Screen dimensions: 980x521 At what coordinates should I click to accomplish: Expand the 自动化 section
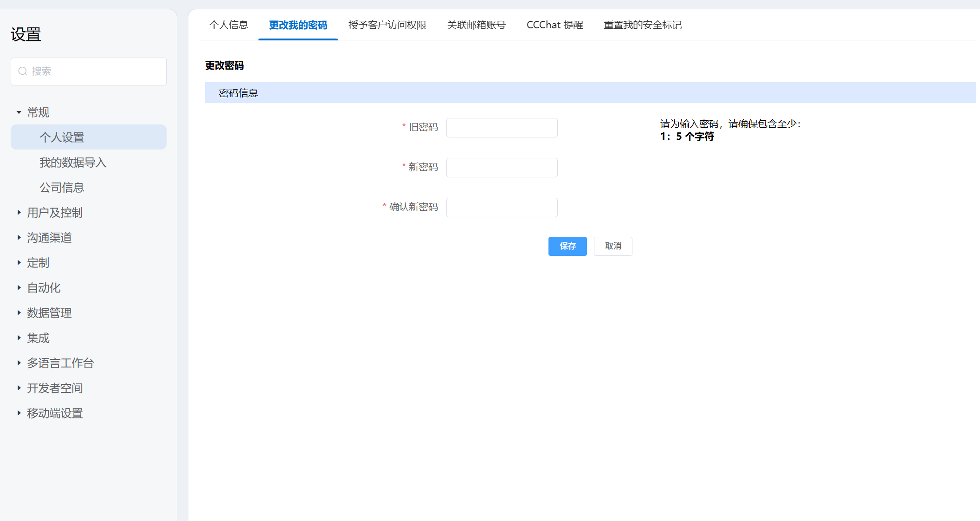point(19,288)
